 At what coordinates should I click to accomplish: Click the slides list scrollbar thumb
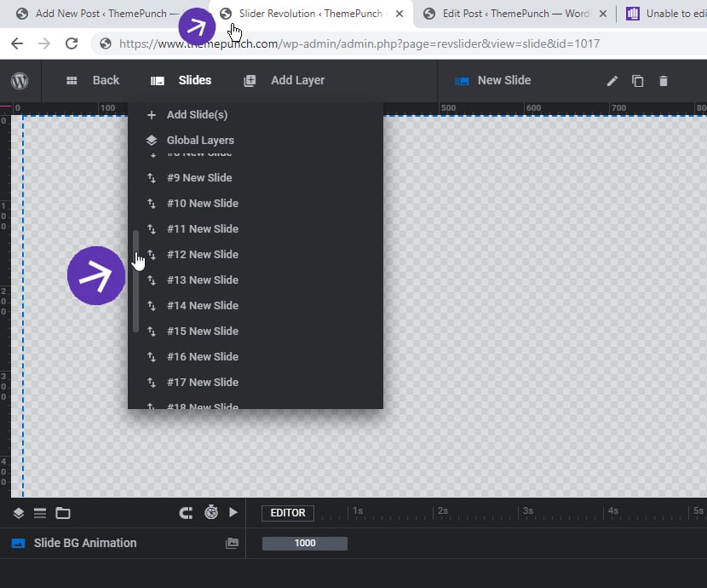tap(135, 281)
